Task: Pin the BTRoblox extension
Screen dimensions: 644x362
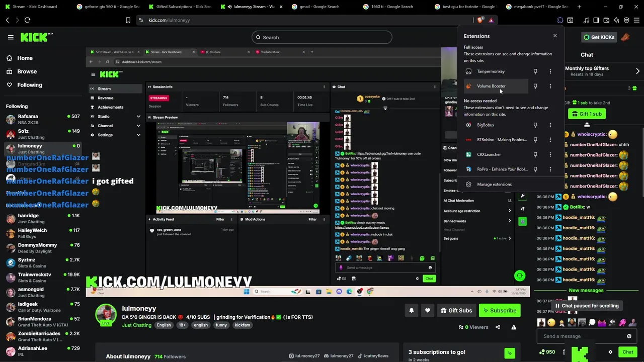Action: [535, 140]
